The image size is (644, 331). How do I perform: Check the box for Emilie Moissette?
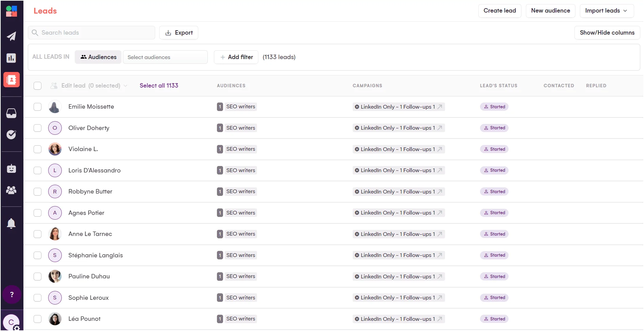click(x=38, y=107)
